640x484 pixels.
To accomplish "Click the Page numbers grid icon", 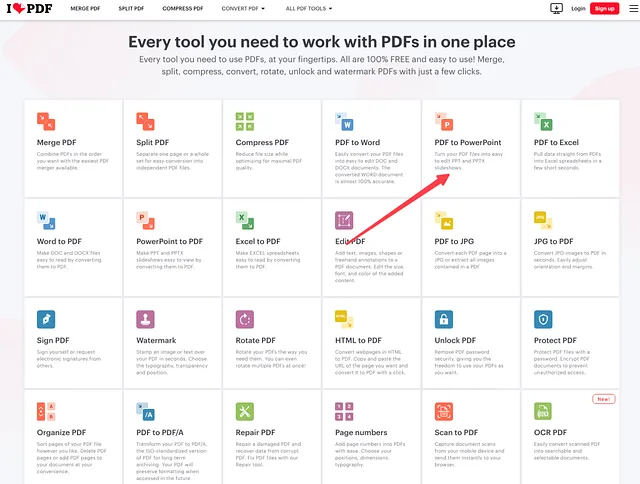I will [344, 411].
